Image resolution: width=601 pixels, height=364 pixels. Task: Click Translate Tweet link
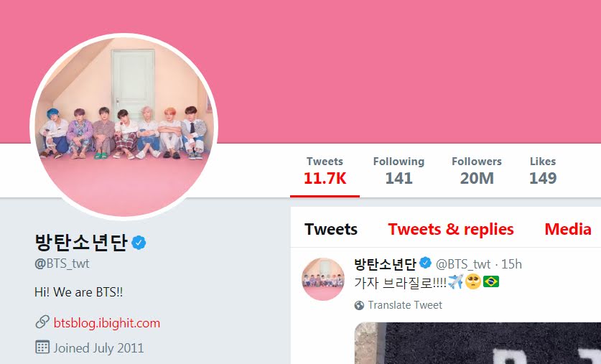pyautogui.click(x=405, y=305)
